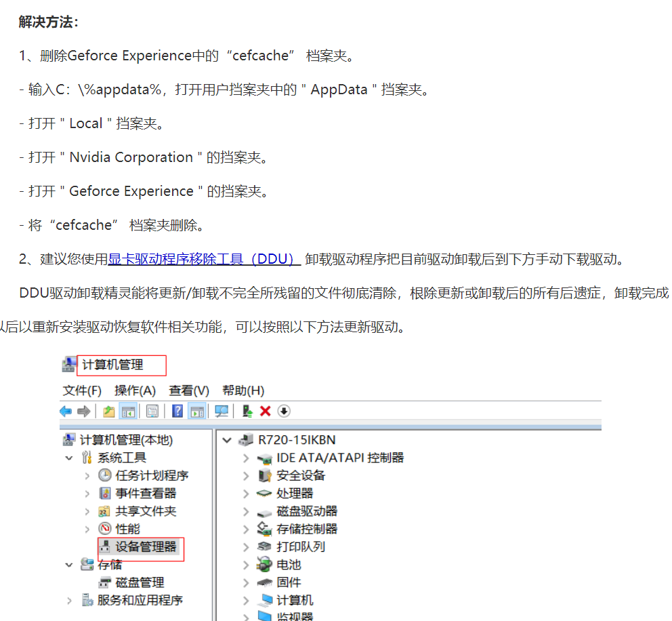672x621 pixels.
Task: Expand the 存储控制器 category
Action: (x=246, y=529)
